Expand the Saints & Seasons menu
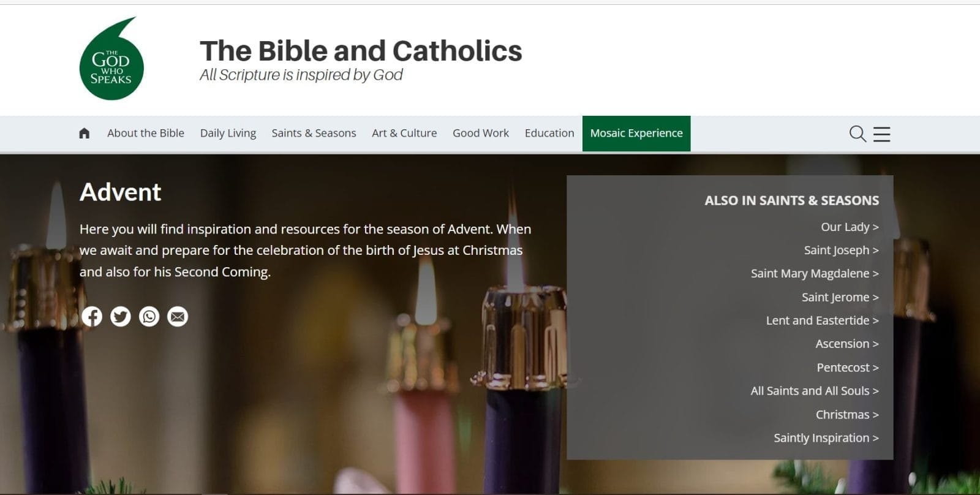Screen dimensions: 980x495 tap(314, 134)
